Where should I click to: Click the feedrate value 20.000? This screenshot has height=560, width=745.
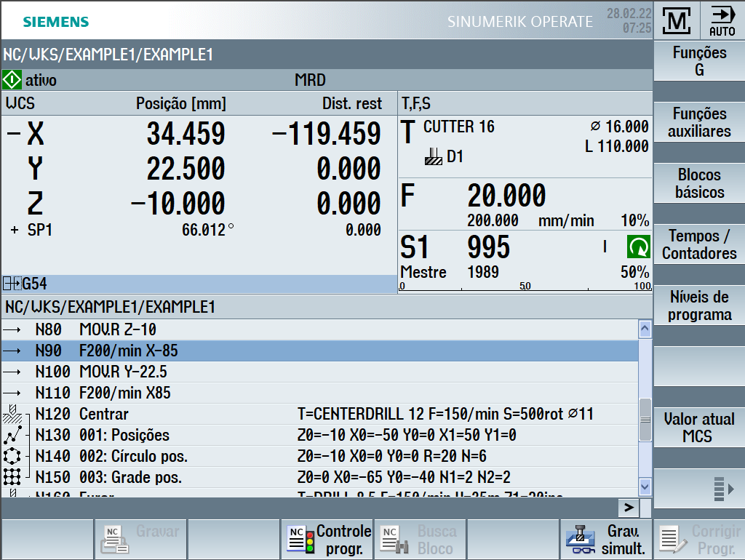[x=506, y=195]
